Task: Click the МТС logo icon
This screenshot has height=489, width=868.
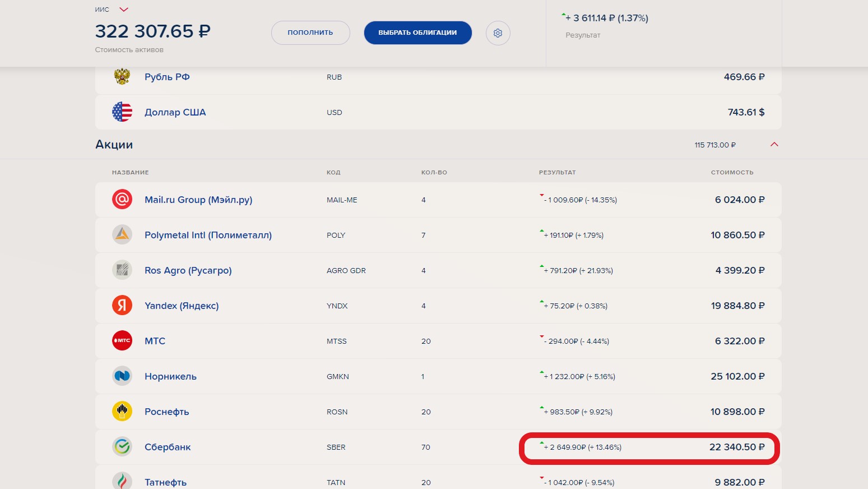Action: [x=122, y=340]
